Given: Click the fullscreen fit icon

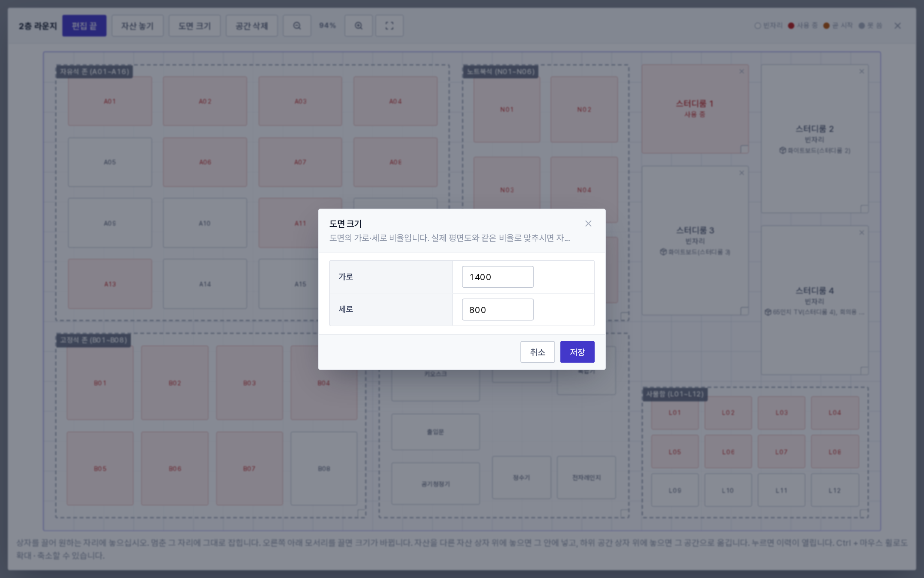Looking at the screenshot, I should 389,26.
